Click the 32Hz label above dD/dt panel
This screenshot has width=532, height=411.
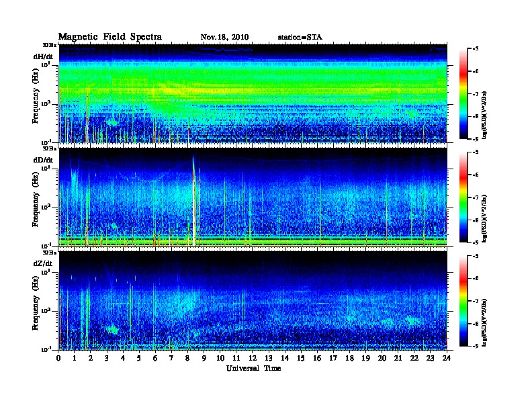pyautogui.click(x=50, y=148)
